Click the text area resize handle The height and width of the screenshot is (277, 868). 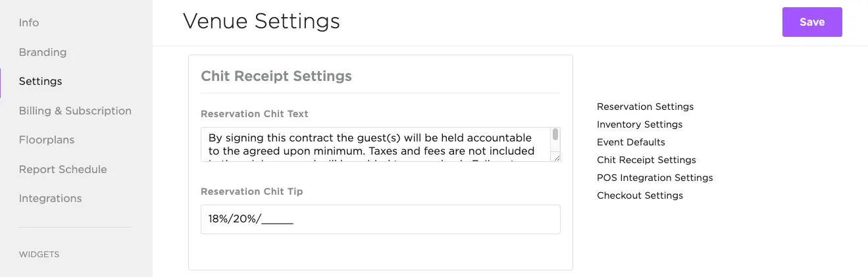557,158
